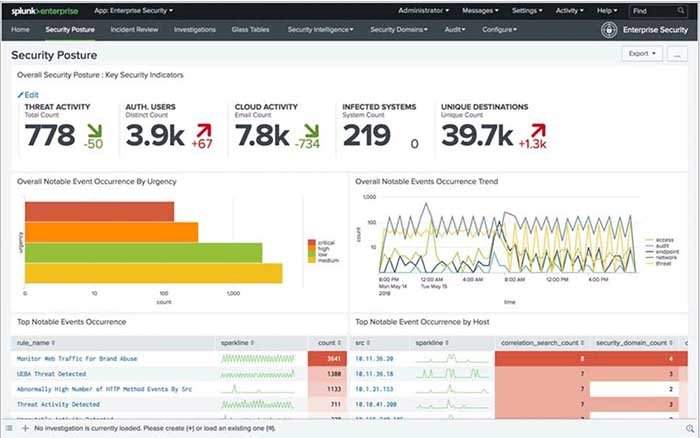Sort by correlation_search_count column header

[542, 343]
